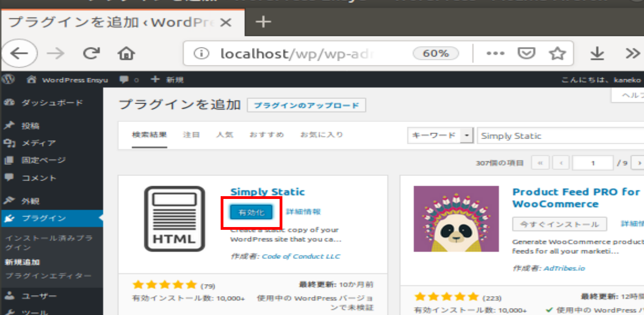The width and height of the screenshot is (644, 315).
Task: Click the 307個の項目 result count text
Action: (499, 163)
